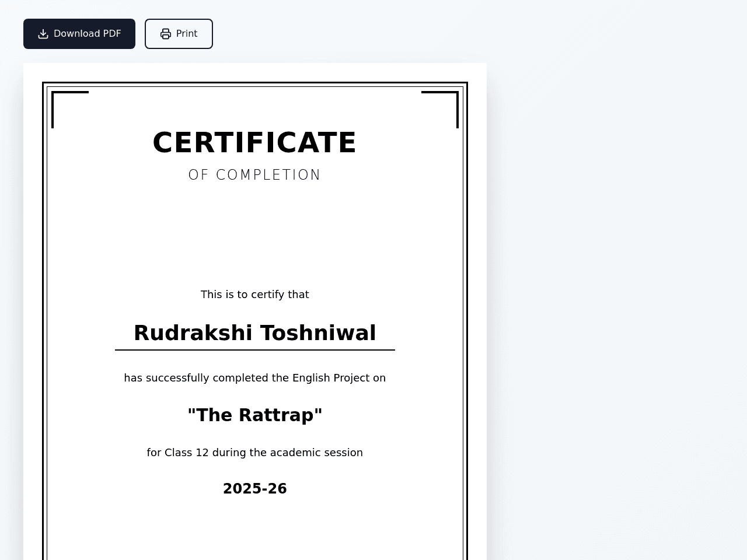The image size is (747, 560).
Task: Click the project title "The Rattrap"
Action: [254, 415]
